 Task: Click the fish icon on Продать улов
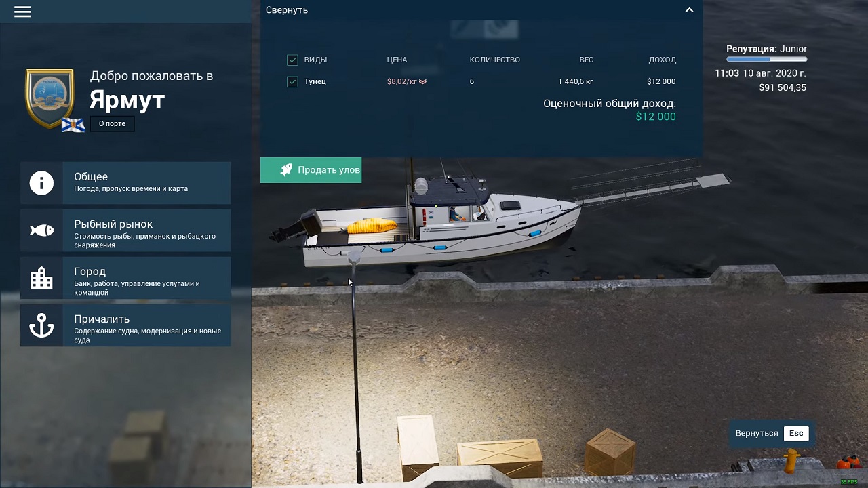[x=285, y=170]
